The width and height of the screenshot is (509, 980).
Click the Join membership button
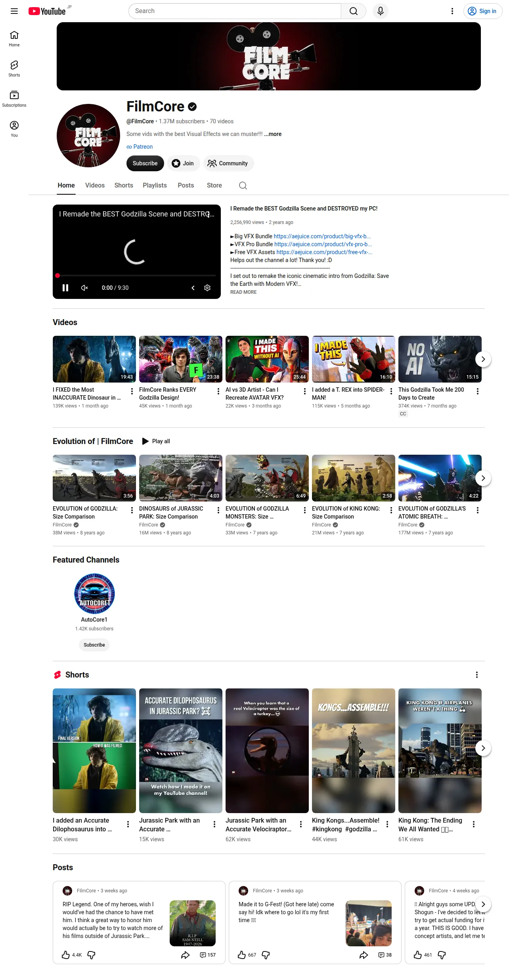coord(183,163)
